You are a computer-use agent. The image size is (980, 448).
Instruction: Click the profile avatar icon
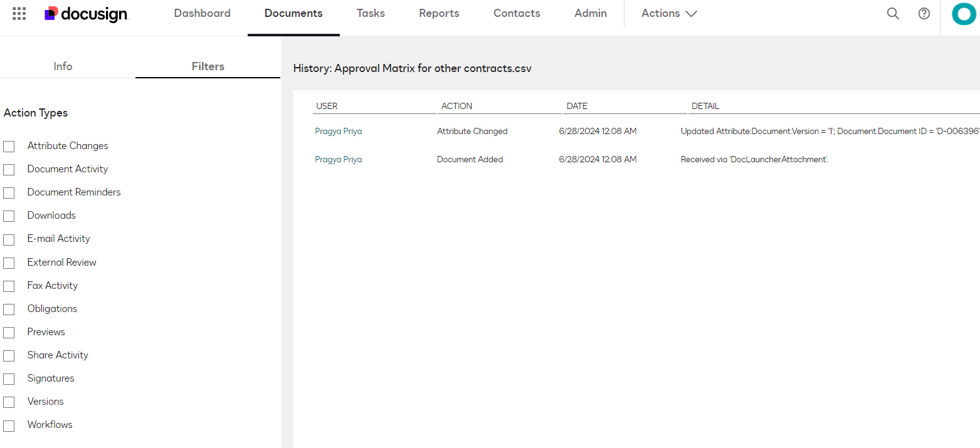(x=964, y=13)
